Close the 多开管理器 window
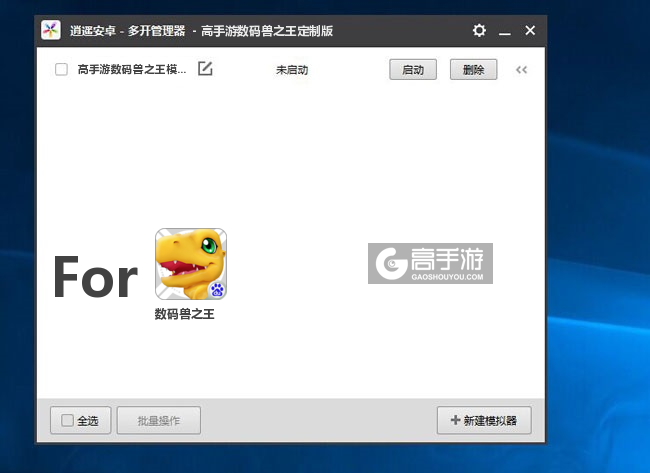Viewport: 650px width, 473px height. (x=530, y=30)
